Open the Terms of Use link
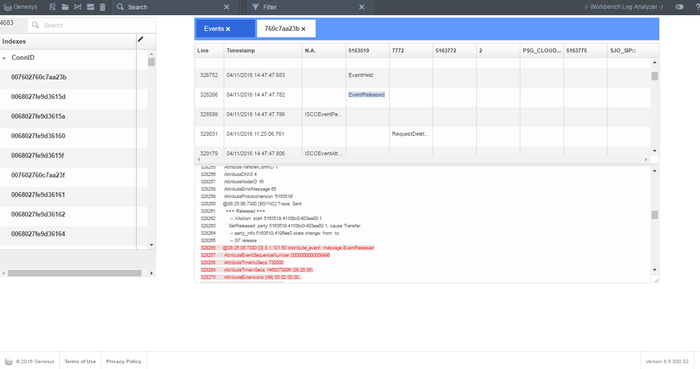The image size is (700, 369). (80, 361)
